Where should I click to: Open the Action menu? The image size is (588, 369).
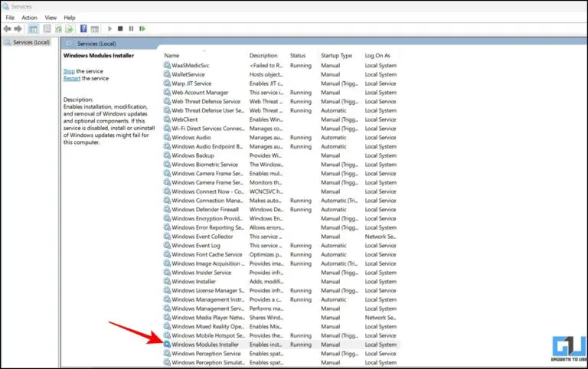coord(29,17)
